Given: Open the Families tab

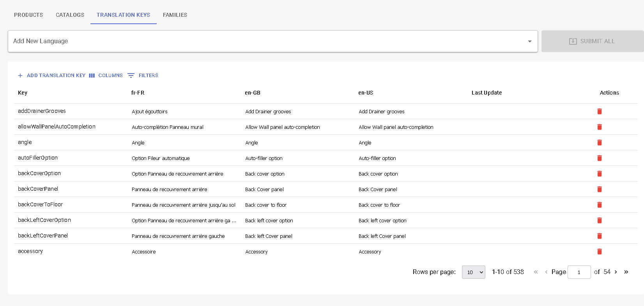Looking at the screenshot, I should (175, 15).
